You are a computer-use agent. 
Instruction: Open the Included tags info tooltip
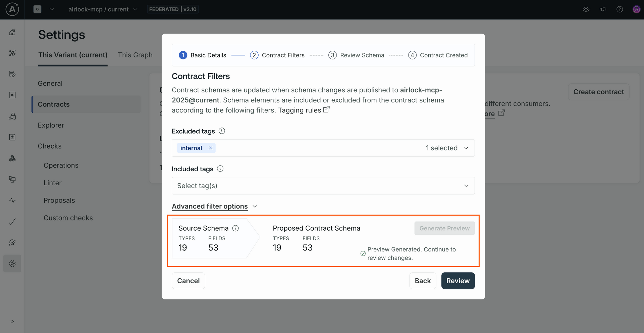220,169
